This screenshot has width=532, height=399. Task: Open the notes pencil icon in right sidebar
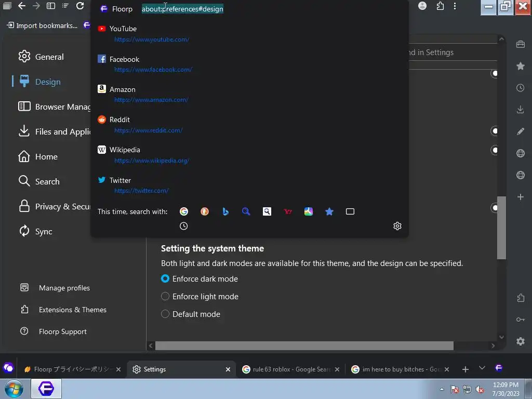pyautogui.click(x=521, y=131)
